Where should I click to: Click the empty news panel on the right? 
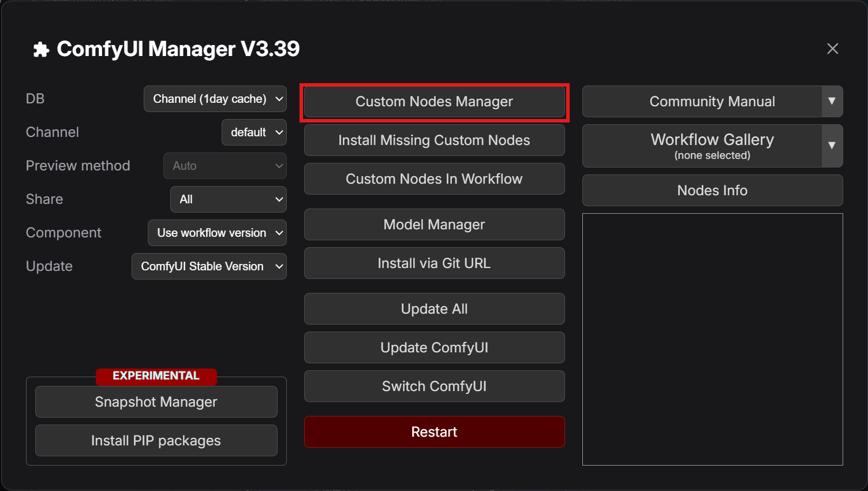coord(713,339)
